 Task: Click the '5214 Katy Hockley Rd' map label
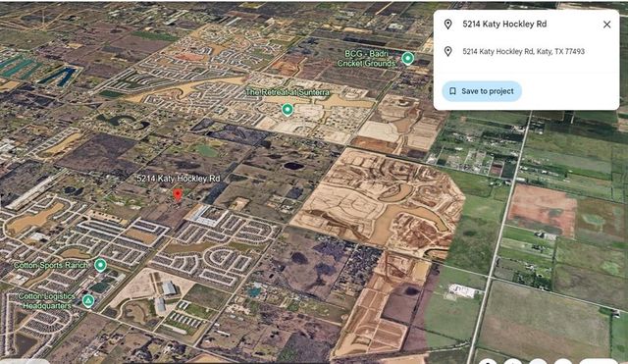click(179, 179)
